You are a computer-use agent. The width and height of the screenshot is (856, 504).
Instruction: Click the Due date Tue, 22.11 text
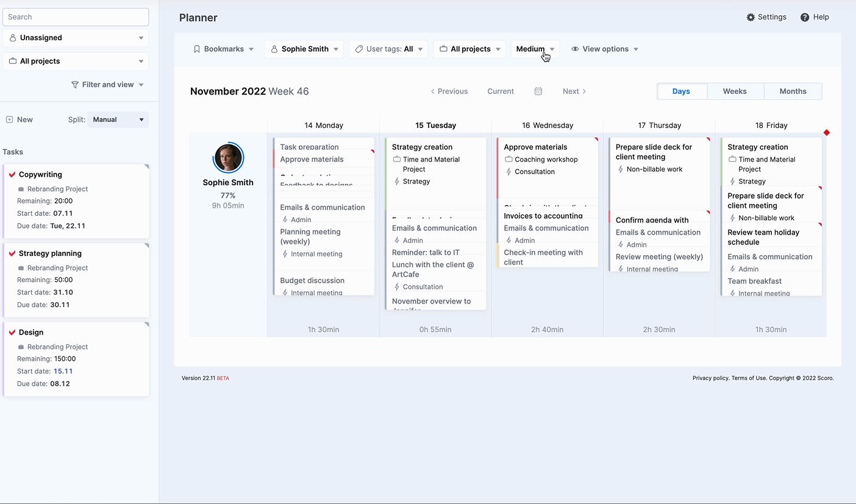tap(51, 226)
